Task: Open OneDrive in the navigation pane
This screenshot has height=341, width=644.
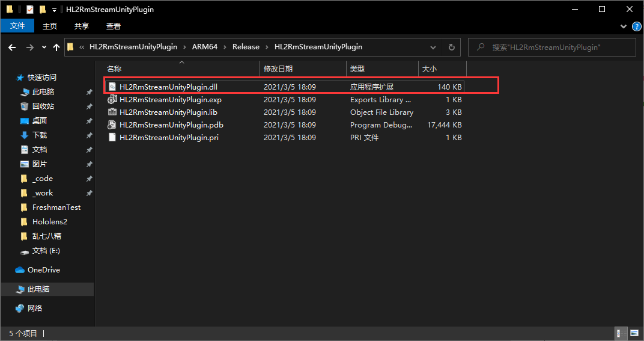Action: 43,270
